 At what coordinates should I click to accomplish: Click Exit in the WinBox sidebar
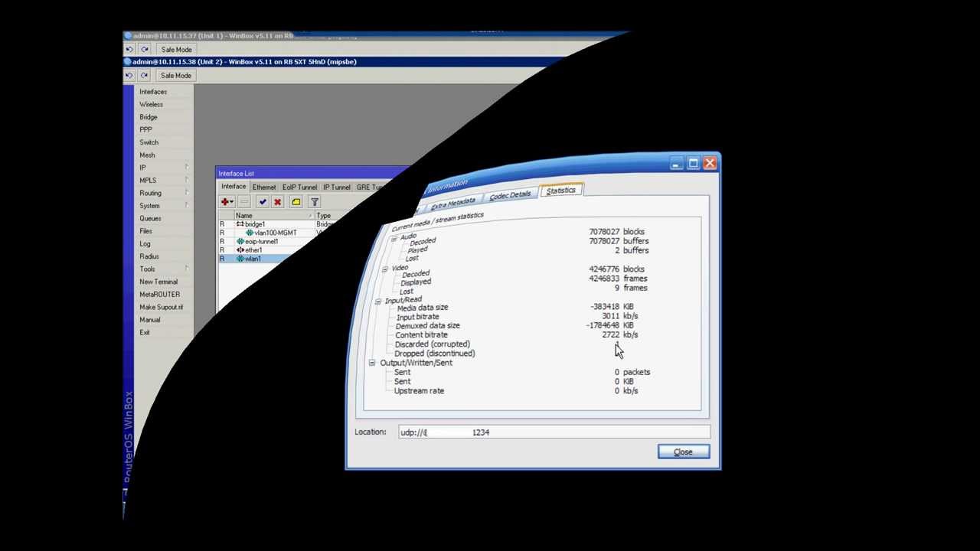click(x=145, y=332)
